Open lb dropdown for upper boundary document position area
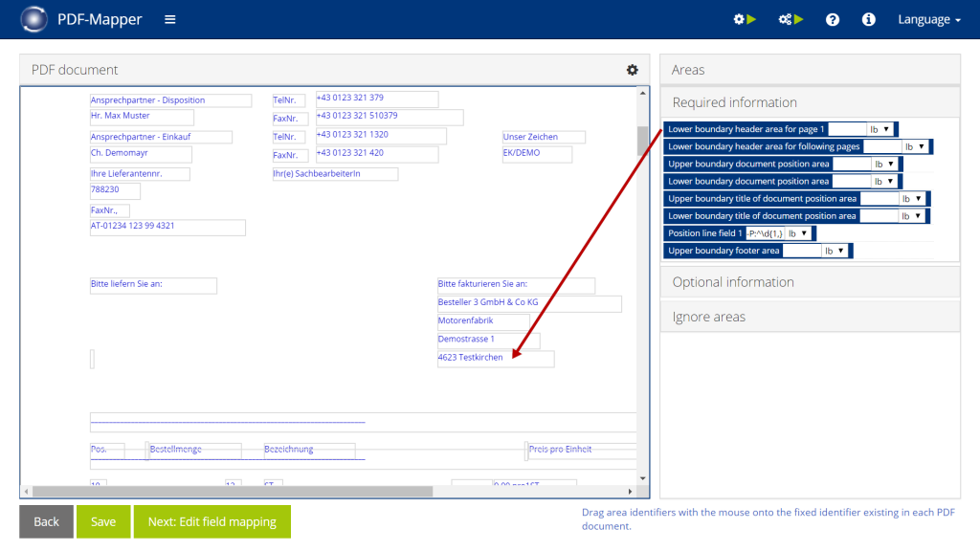This screenshot has height=551, width=980. (x=884, y=165)
